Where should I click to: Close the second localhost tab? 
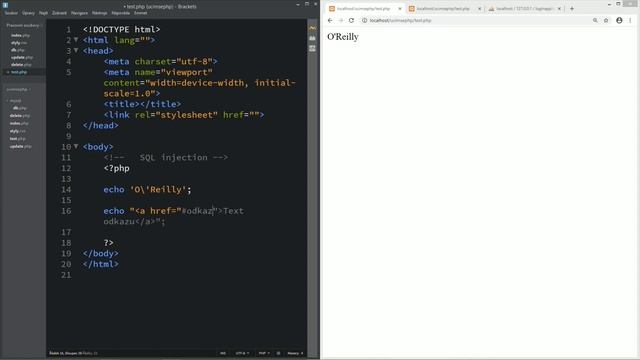click(x=480, y=9)
